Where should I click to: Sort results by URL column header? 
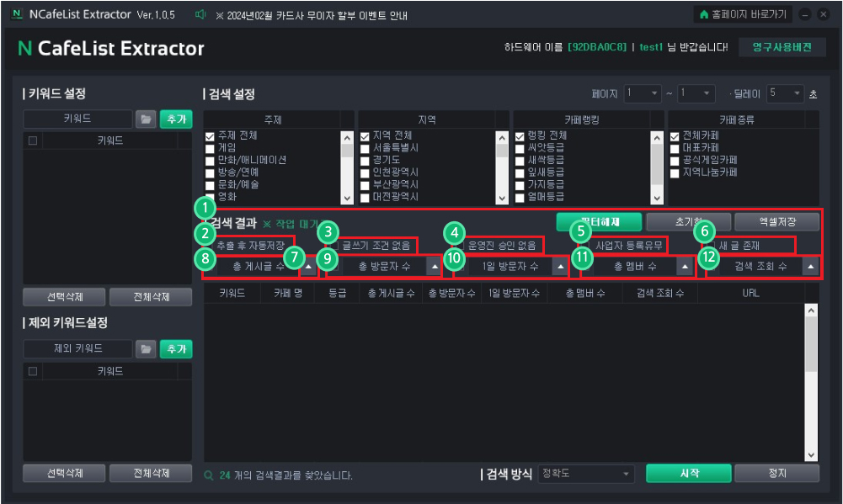(x=750, y=294)
